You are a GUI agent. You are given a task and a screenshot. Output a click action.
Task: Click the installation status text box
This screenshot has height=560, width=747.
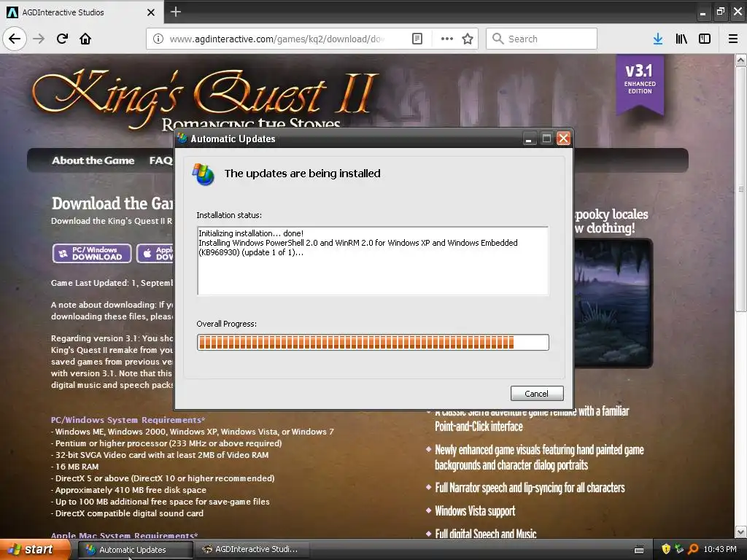click(x=373, y=260)
